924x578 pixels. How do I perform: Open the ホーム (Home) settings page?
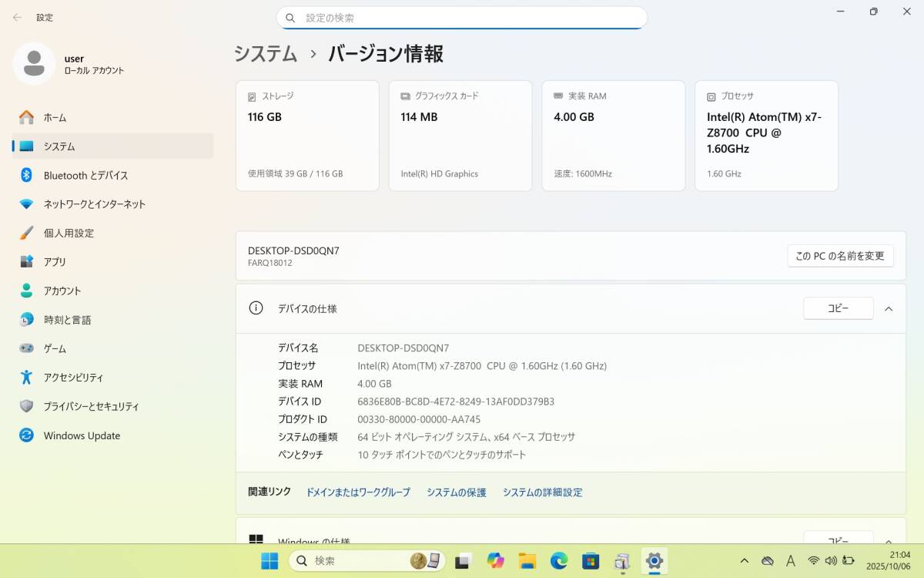tap(55, 118)
